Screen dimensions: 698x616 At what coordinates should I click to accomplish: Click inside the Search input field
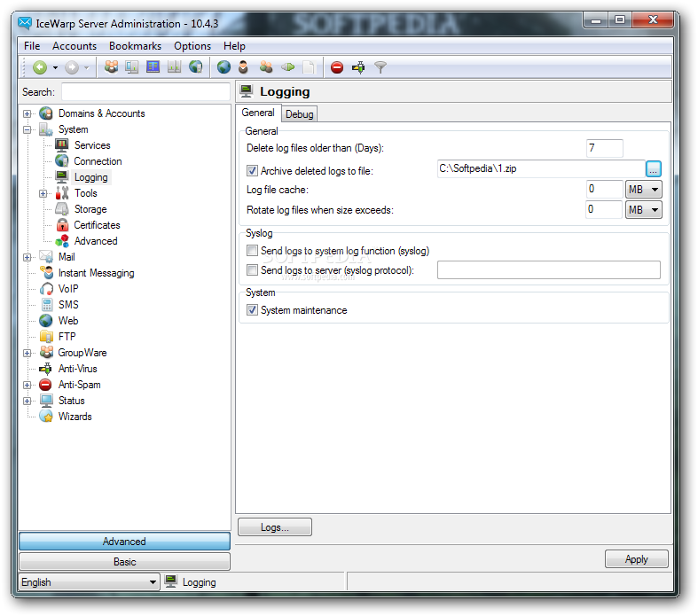(145, 92)
